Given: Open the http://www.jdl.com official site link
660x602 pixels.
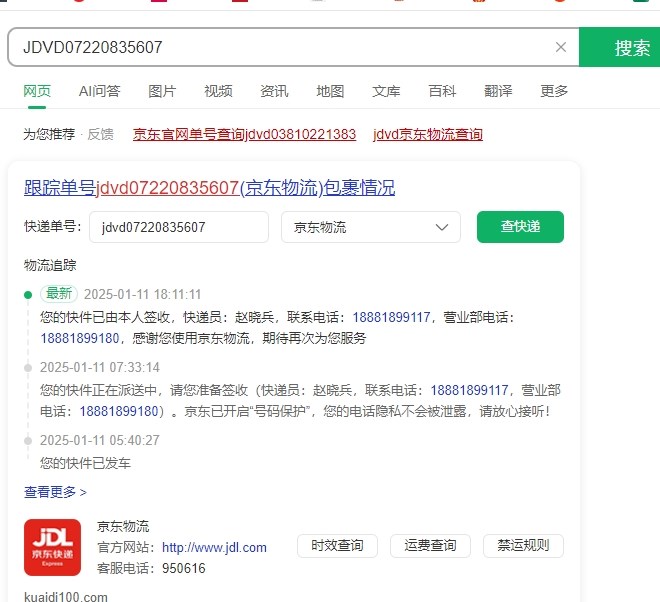Looking at the screenshot, I should point(214,547).
